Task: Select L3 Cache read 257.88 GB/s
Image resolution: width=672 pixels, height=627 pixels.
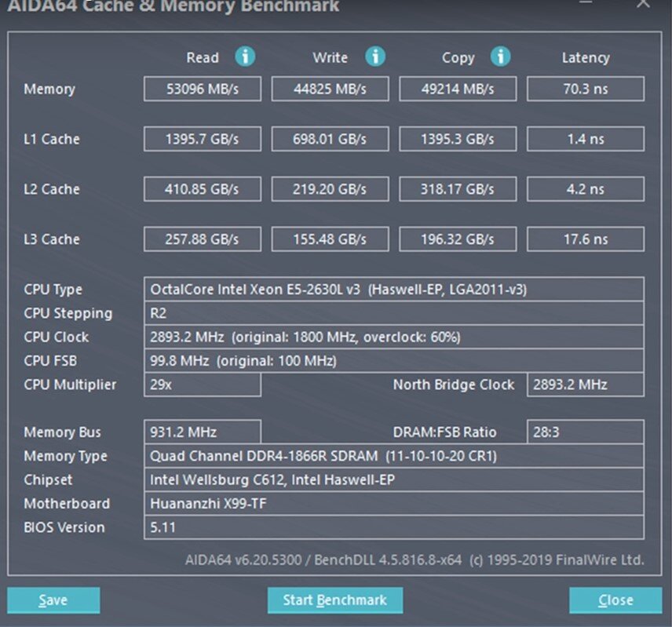Action: tap(203, 239)
